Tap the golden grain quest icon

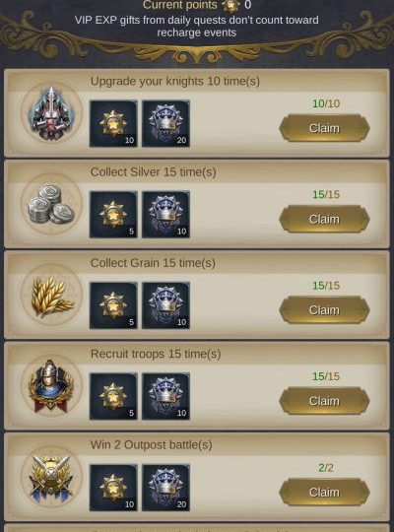51,295
